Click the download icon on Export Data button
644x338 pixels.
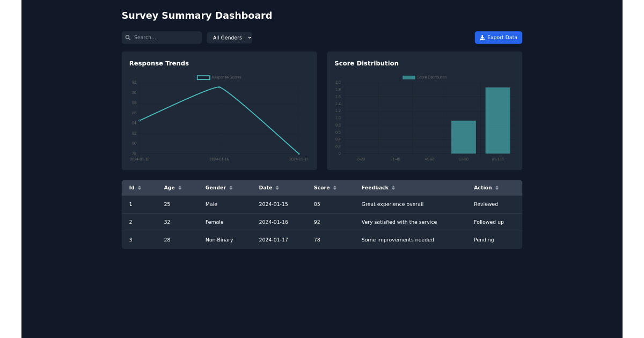(x=484, y=38)
